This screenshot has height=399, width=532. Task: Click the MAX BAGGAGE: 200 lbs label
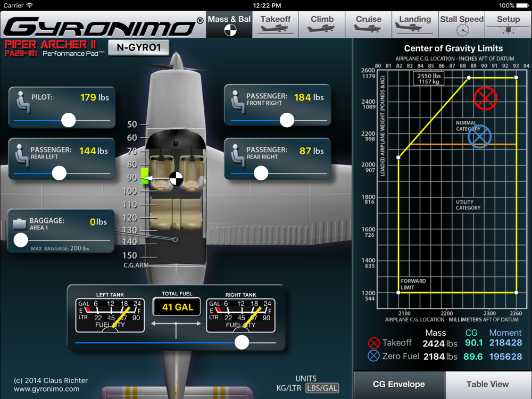(x=60, y=248)
